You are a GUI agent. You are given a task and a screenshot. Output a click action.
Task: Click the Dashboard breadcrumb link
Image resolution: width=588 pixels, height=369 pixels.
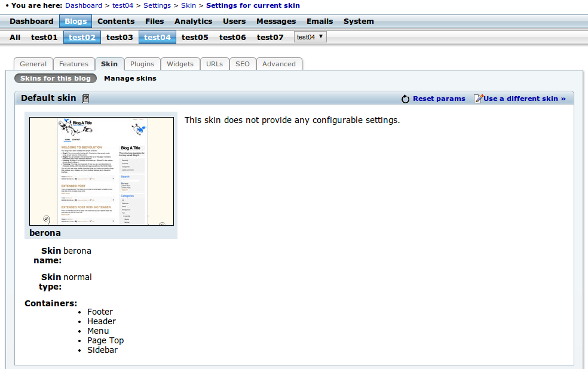click(84, 5)
